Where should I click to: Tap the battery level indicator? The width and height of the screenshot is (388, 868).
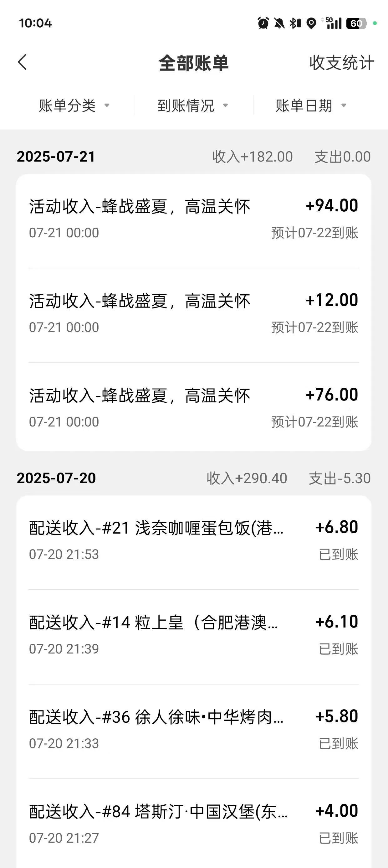click(x=356, y=23)
